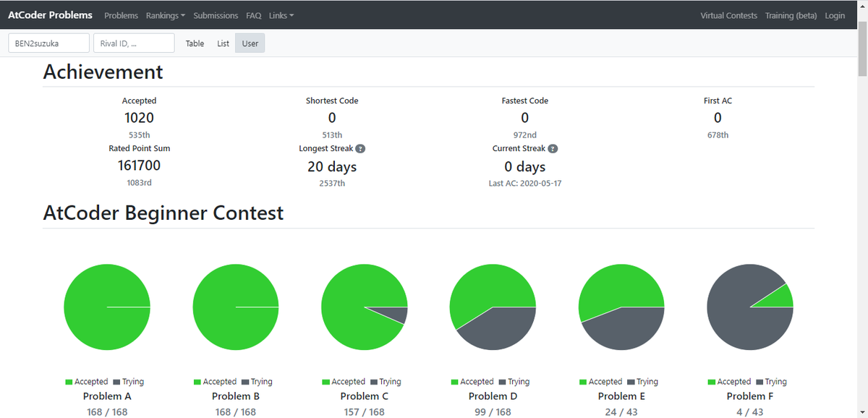Click the 513th Shortest Code rank
The width and height of the screenshot is (868, 418).
332,135
